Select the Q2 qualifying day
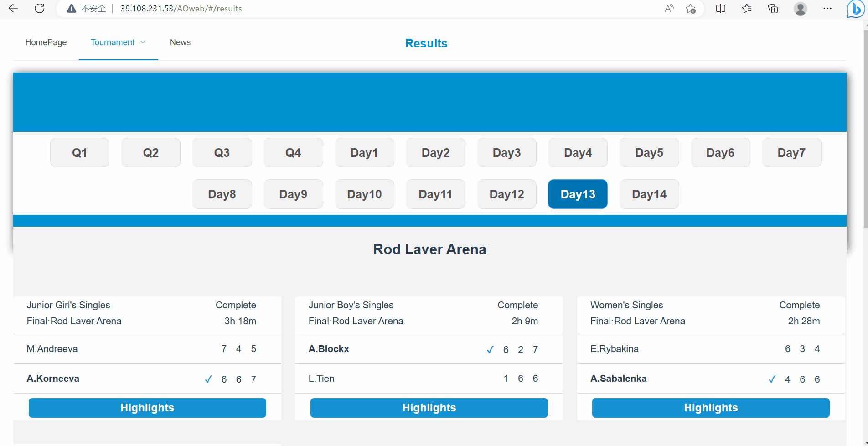The height and width of the screenshot is (446, 868). (x=151, y=152)
